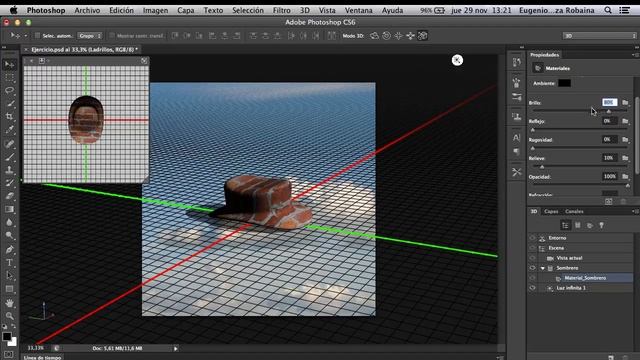Click the foreground color swatch
640x360 pixels.
(7, 336)
